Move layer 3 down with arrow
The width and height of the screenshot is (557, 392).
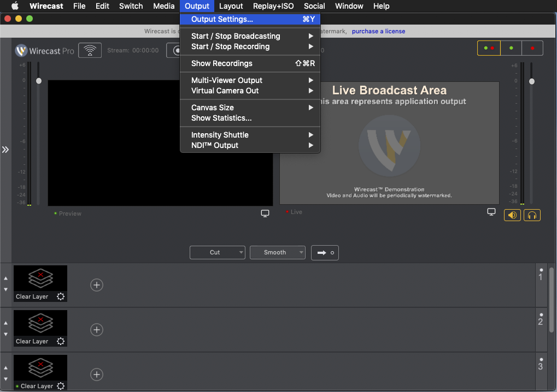[x=5, y=379]
